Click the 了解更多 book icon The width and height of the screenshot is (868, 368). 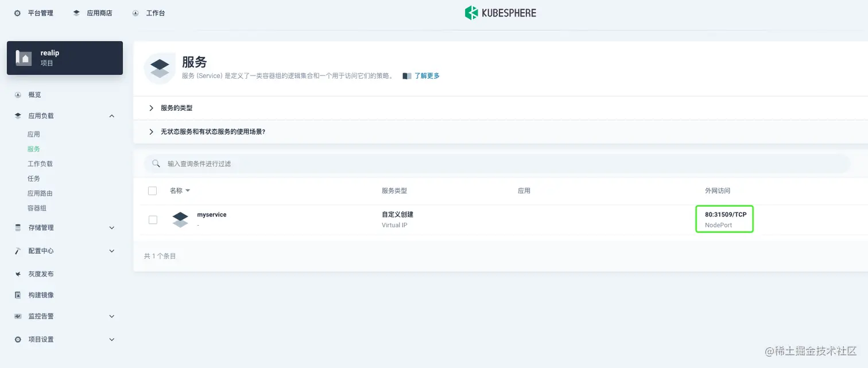(407, 76)
